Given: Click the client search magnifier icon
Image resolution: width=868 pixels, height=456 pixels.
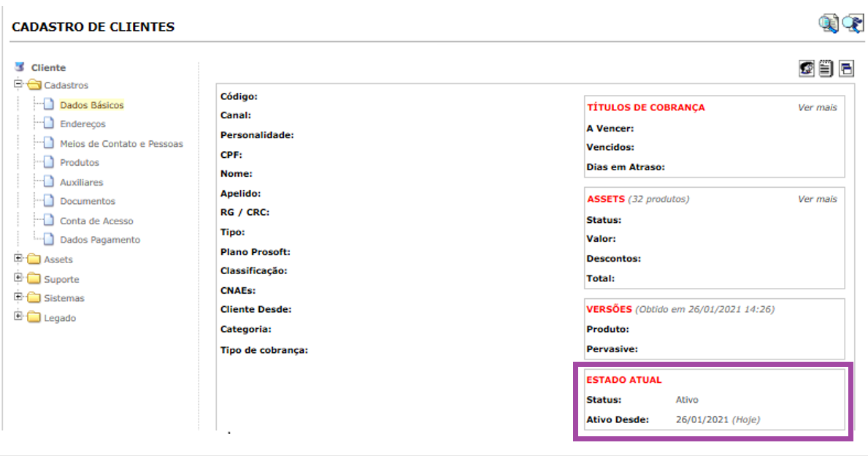Looking at the screenshot, I should pyautogui.click(x=853, y=24).
